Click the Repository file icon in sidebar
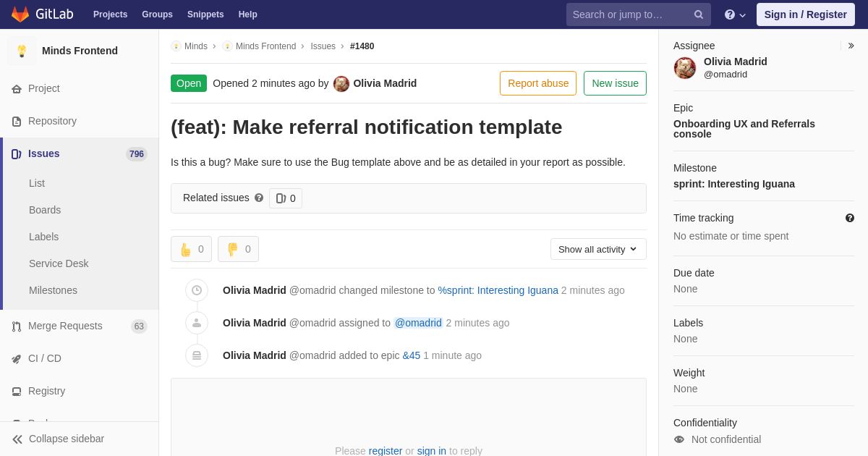Viewport: 868px width, 456px height. tap(17, 121)
